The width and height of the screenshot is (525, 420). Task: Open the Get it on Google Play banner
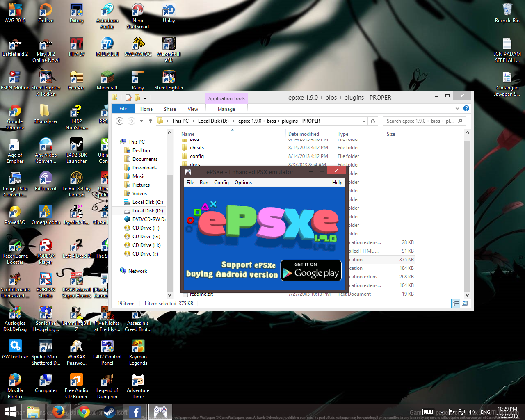[x=311, y=270]
